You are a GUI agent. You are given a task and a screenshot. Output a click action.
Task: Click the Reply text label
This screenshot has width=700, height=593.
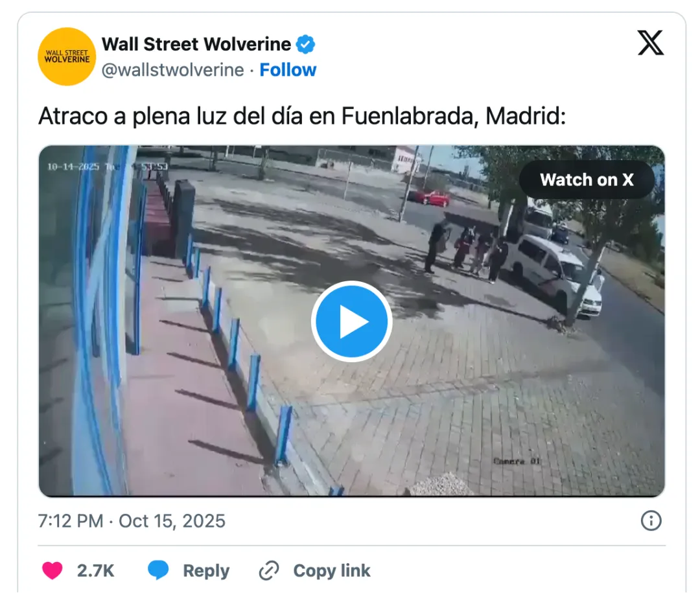click(206, 571)
